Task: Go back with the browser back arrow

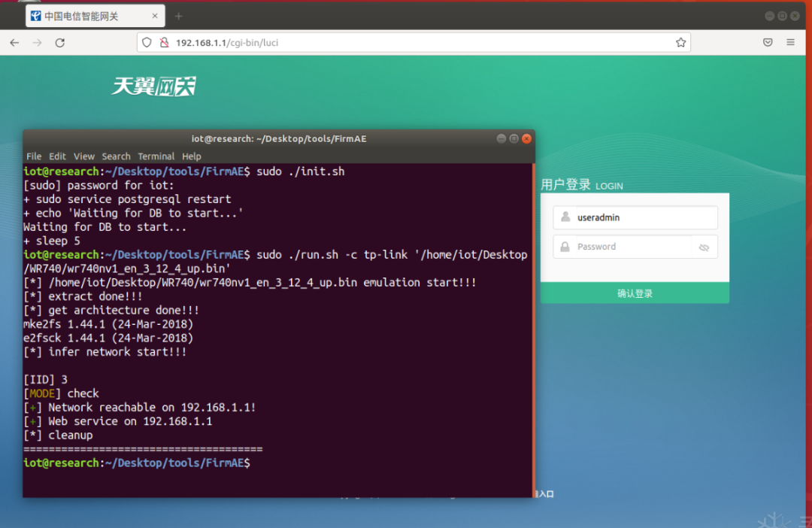Action: click(x=14, y=42)
